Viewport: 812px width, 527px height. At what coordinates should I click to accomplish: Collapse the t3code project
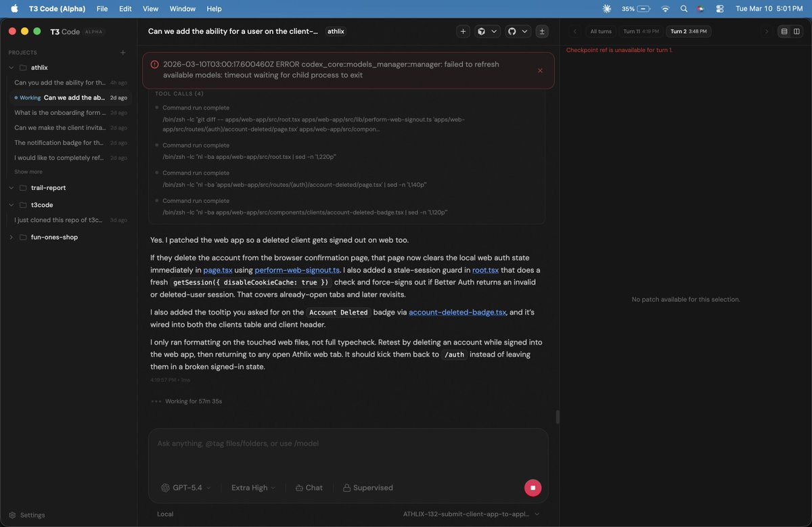12,204
